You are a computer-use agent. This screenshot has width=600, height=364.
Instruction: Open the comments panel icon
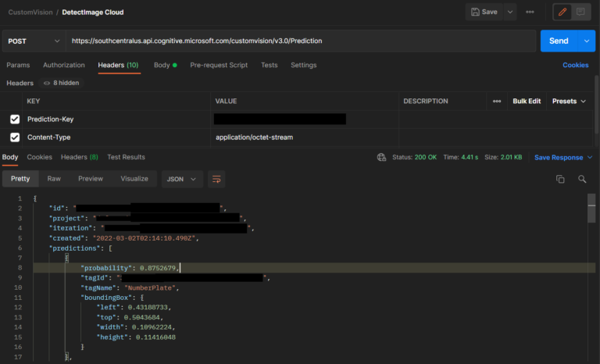tap(580, 12)
